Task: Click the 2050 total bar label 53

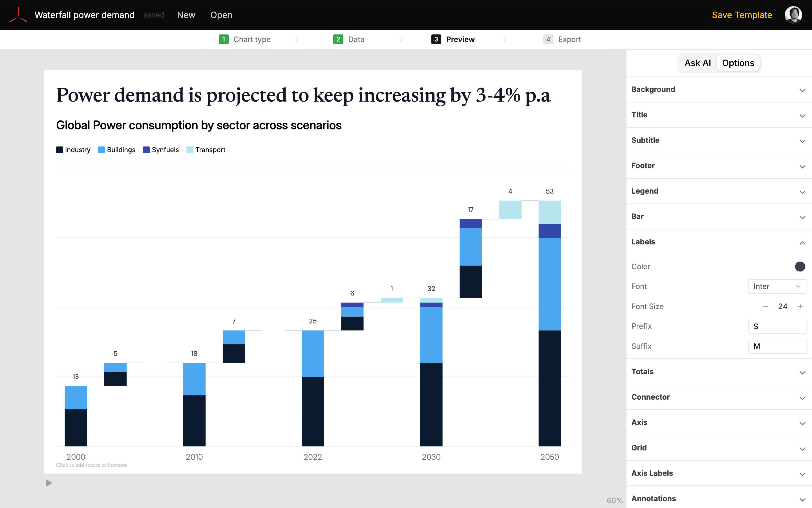Action: (550, 191)
